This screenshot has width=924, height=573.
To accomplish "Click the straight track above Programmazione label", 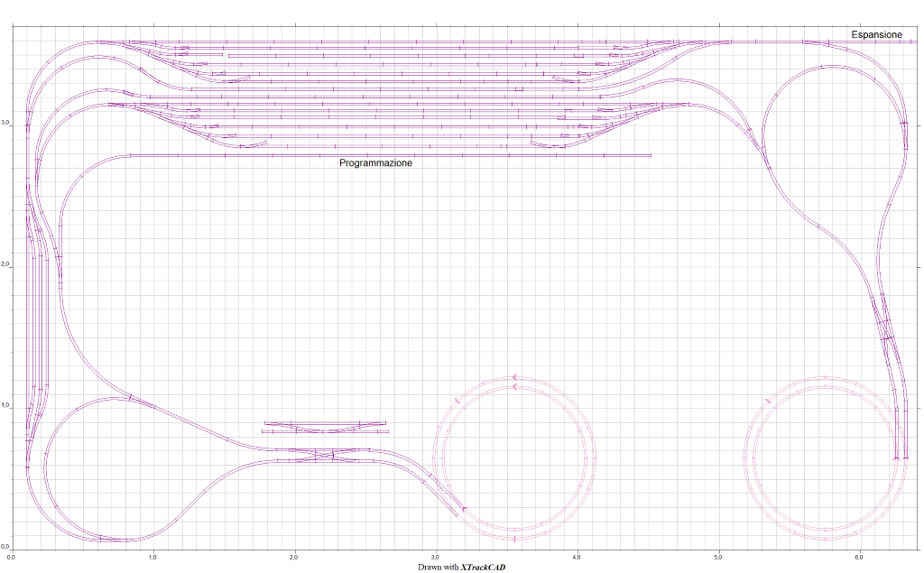I will (388, 155).
